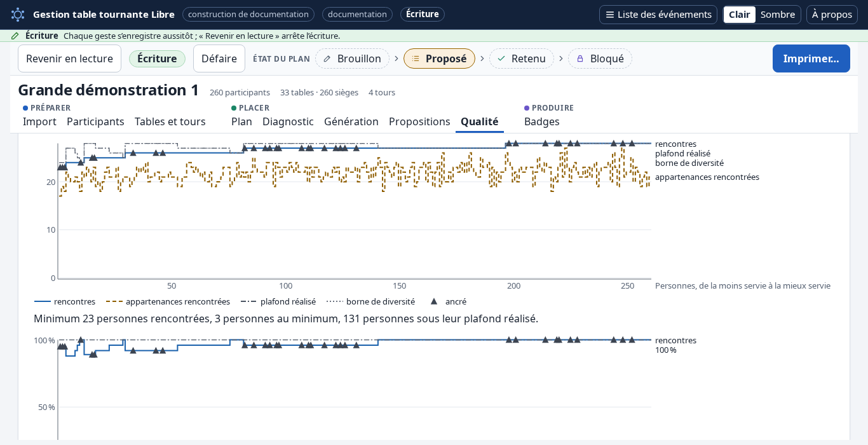The image size is (868, 445).
Task: Switch to the Sombre theme
Action: pos(778,15)
